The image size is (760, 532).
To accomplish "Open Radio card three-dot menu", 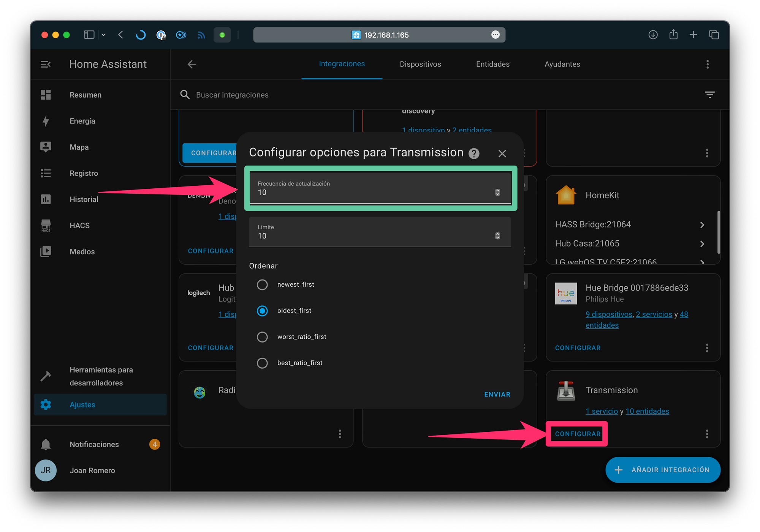I will (x=340, y=434).
